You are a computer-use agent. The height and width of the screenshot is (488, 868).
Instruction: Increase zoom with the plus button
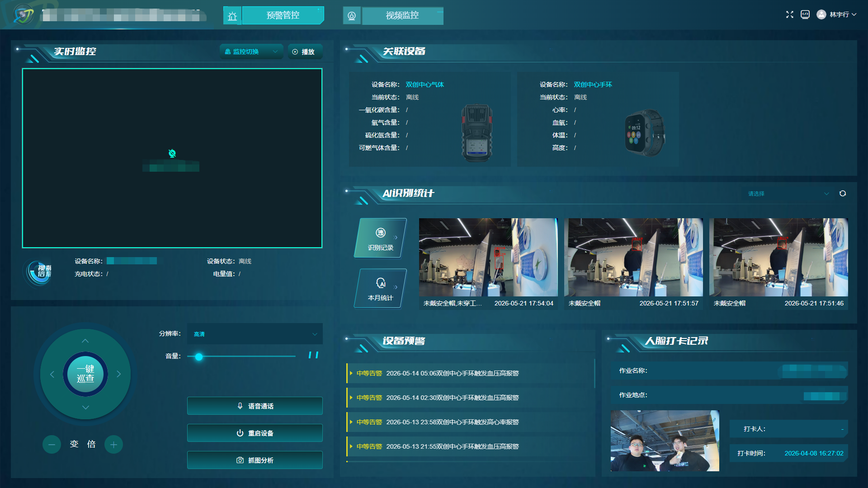113,445
